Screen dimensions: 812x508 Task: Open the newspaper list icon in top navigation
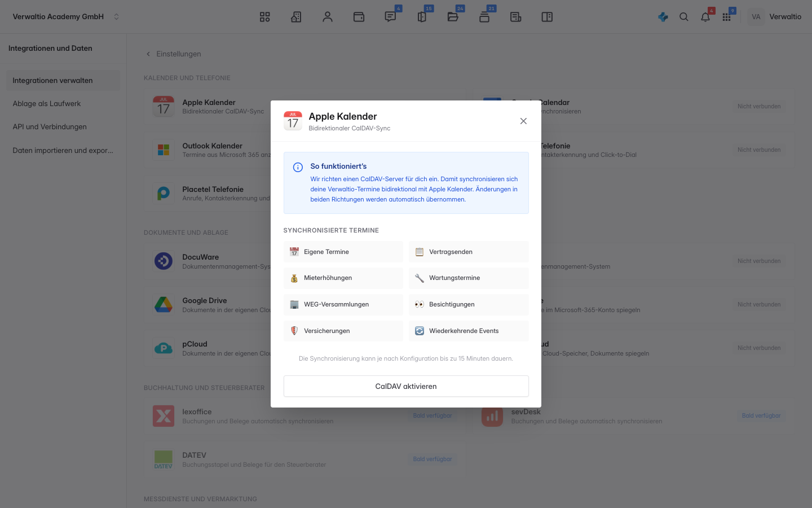tap(516, 17)
